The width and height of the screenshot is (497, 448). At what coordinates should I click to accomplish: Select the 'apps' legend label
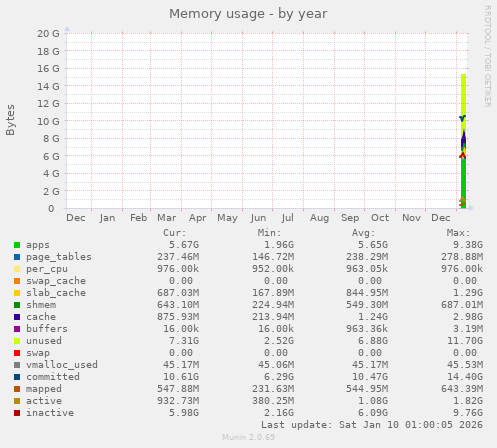click(38, 245)
